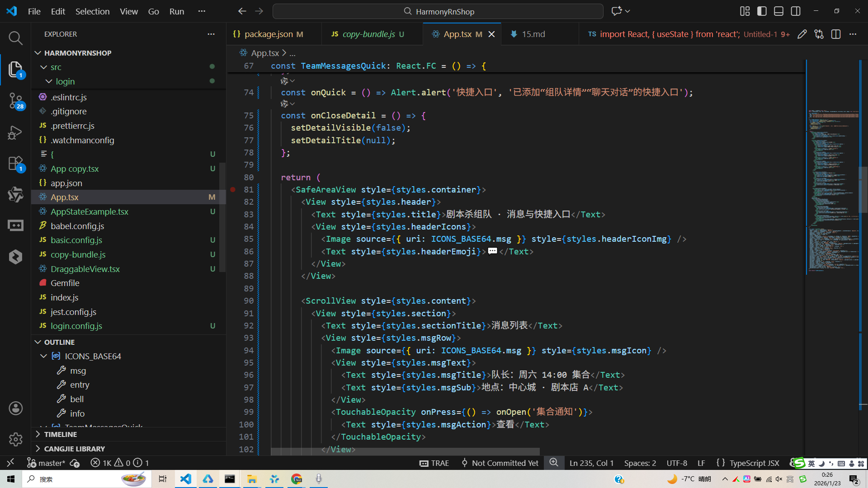
Task: Open the Selection menu
Action: pos(92,11)
